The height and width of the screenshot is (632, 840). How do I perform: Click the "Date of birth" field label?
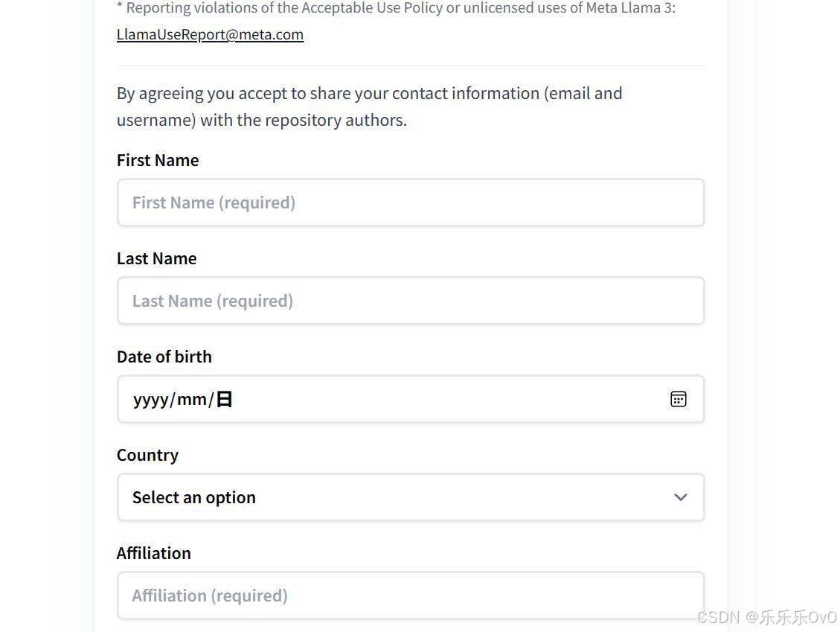[164, 357]
